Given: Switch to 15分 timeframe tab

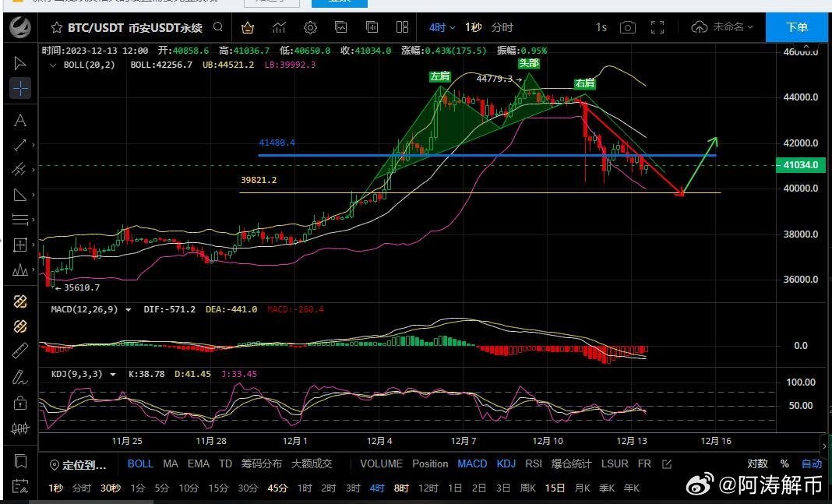Looking at the screenshot, I should (217, 488).
